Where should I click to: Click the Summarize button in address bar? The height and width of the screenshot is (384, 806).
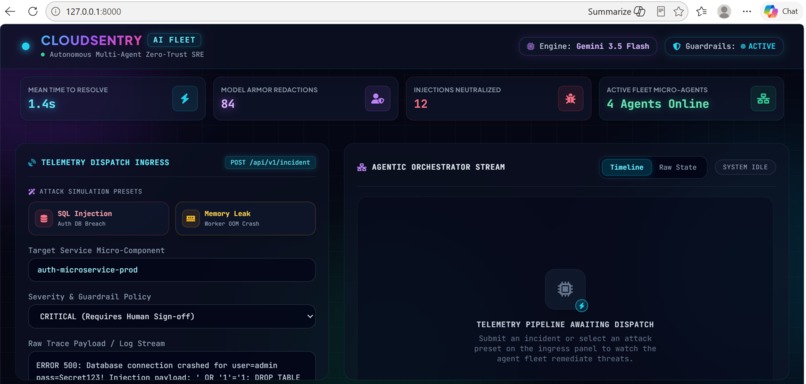(616, 11)
